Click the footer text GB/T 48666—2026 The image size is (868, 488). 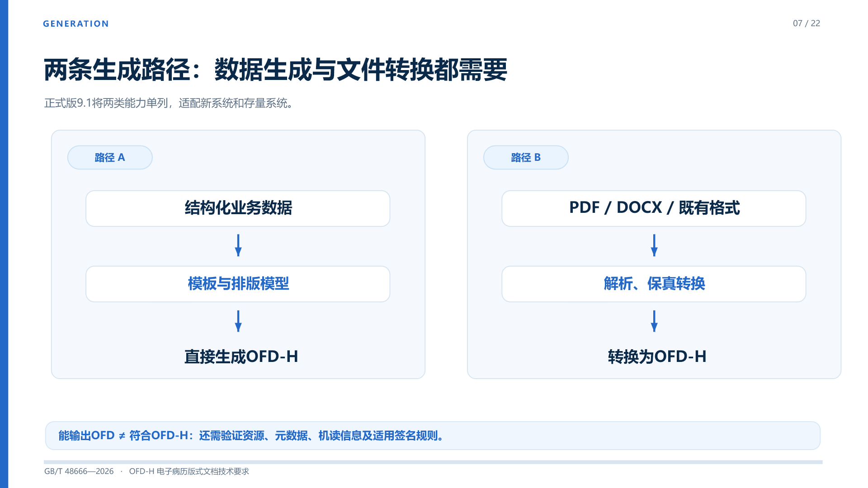[x=79, y=471]
